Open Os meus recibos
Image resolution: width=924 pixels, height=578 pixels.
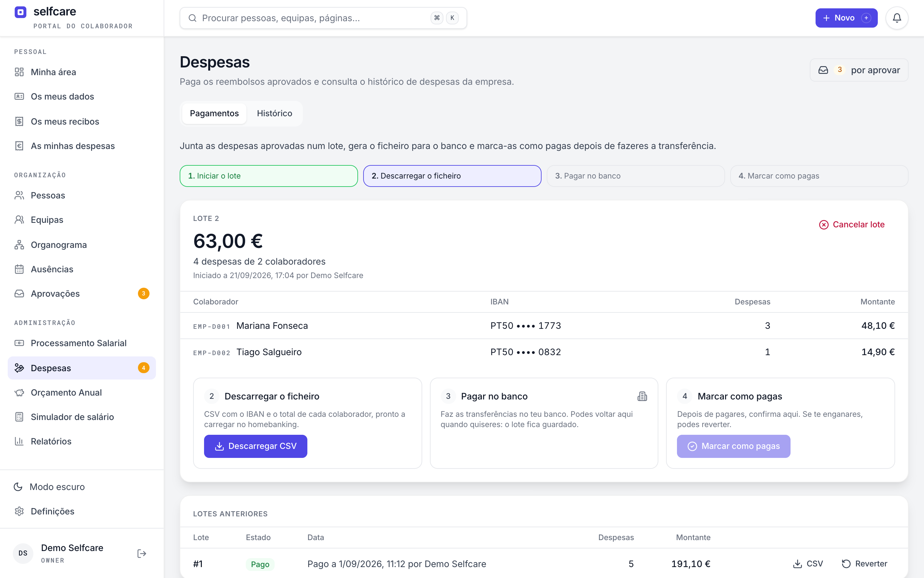(x=82, y=121)
